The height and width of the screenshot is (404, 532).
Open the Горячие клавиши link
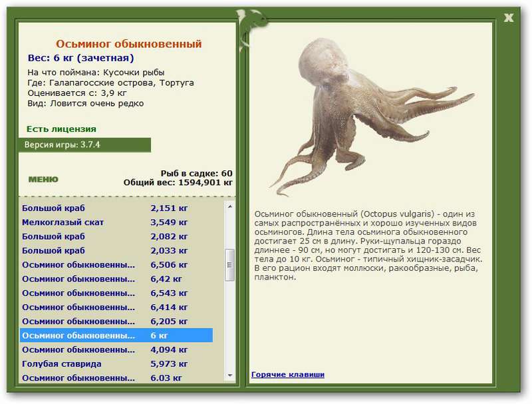(x=288, y=375)
